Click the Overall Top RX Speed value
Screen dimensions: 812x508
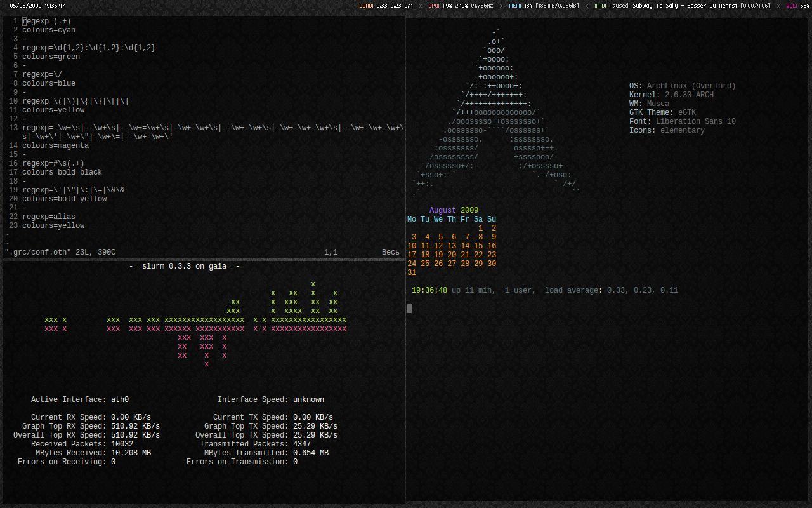pyautogui.click(x=135, y=435)
